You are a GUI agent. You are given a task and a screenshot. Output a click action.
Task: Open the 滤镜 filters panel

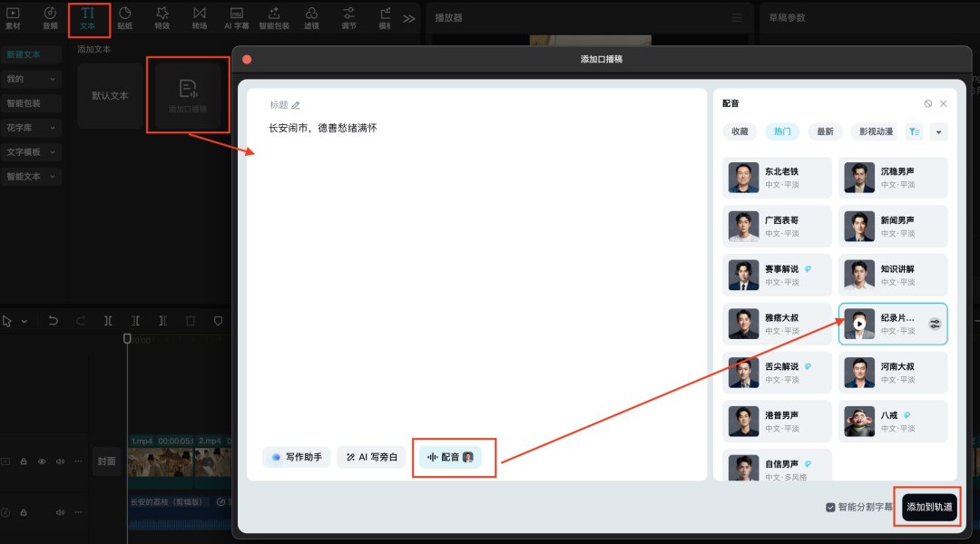[311, 18]
